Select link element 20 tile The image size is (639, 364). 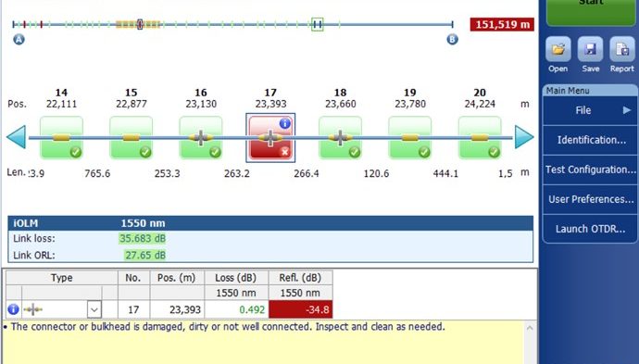click(480, 137)
